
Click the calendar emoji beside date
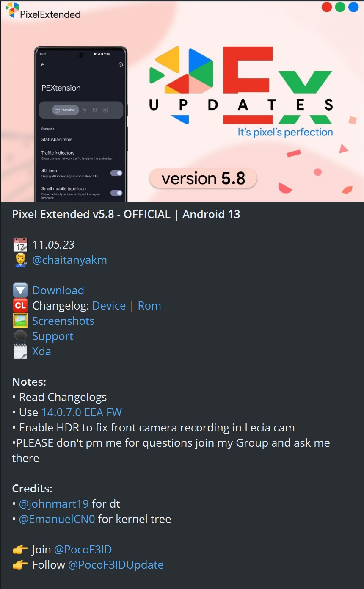20,245
